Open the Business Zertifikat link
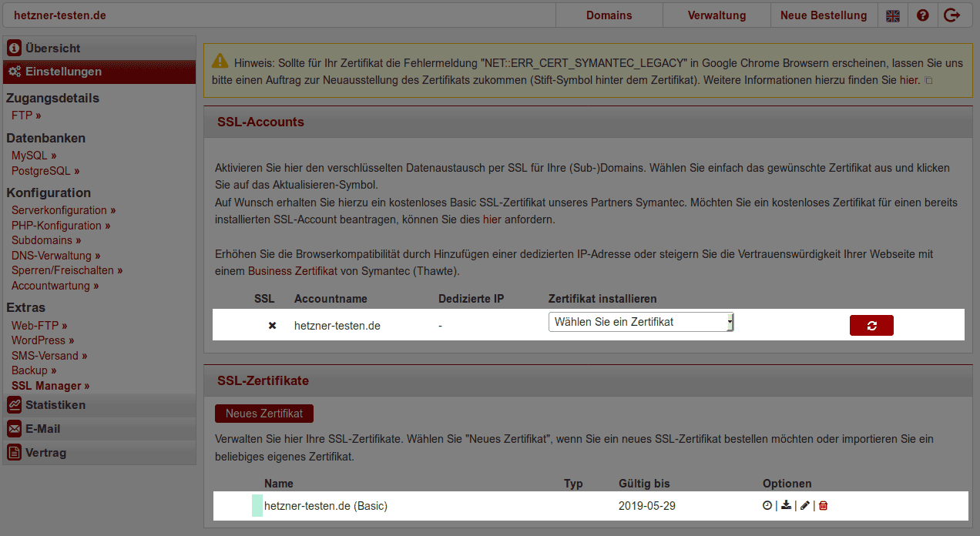 [x=293, y=271]
